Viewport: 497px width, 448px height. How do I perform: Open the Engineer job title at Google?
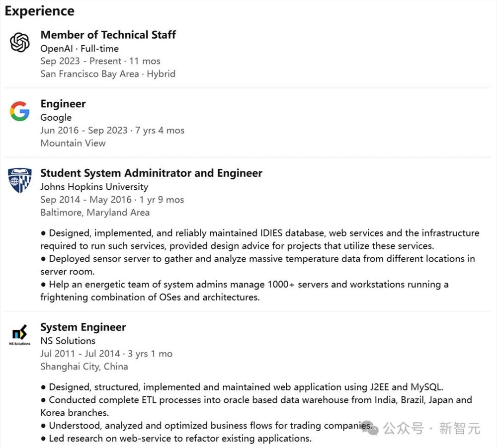click(x=63, y=104)
